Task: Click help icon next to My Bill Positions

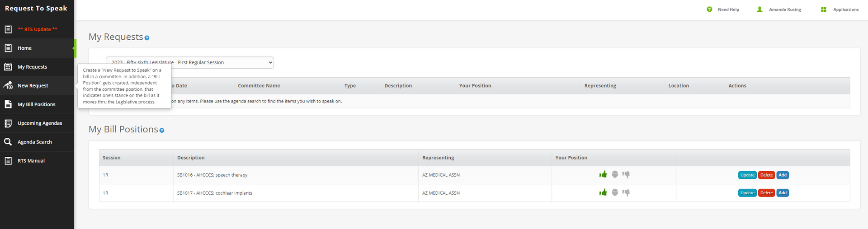Action: (x=162, y=130)
